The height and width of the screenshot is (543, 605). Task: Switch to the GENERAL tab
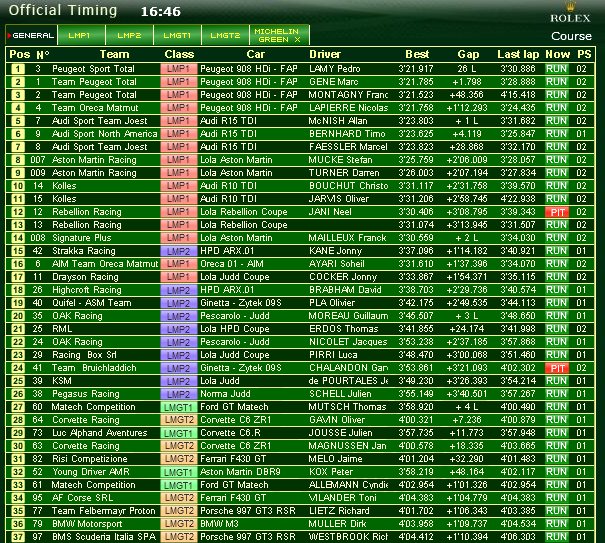pyautogui.click(x=31, y=35)
